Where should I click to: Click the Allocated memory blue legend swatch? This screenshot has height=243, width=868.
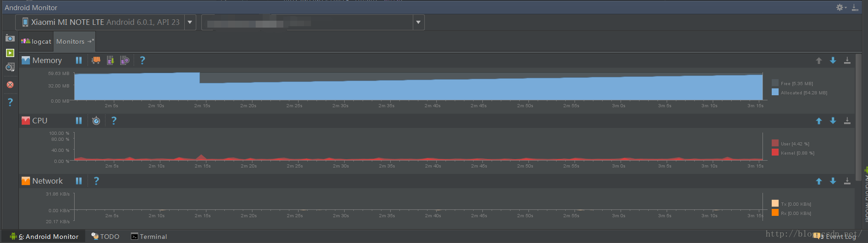775,92
